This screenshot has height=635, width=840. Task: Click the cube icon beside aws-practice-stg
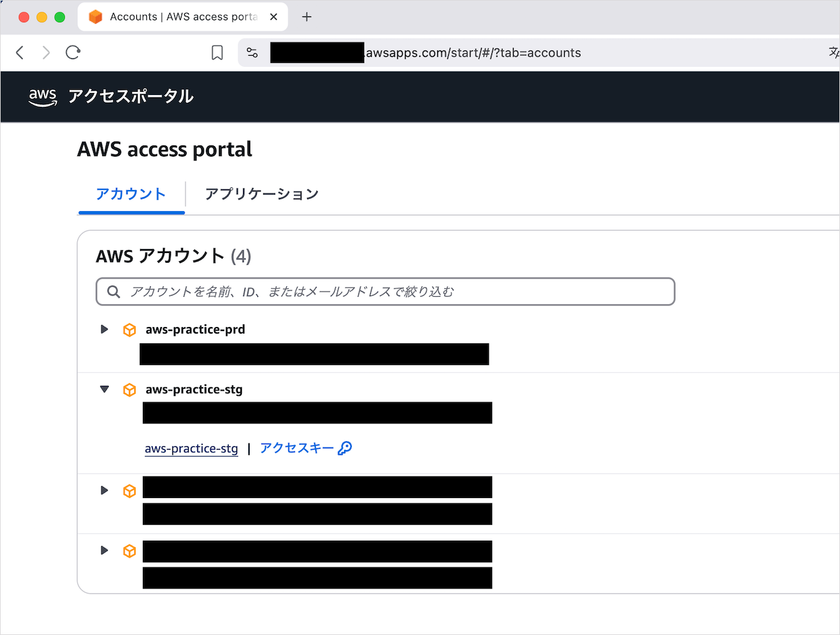coord(130,390)
